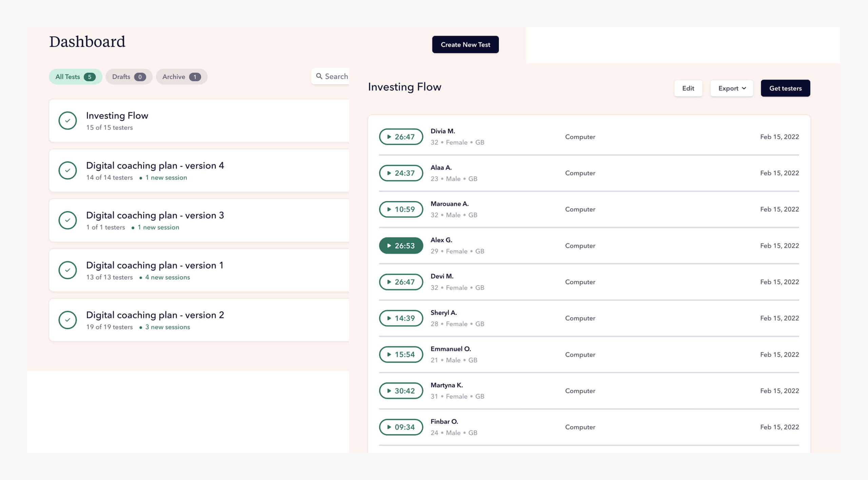Click the checkmark circle for coaching plan version 2
Image resolution: width=868 pixels, height=480 pixels.
(67, 320)
